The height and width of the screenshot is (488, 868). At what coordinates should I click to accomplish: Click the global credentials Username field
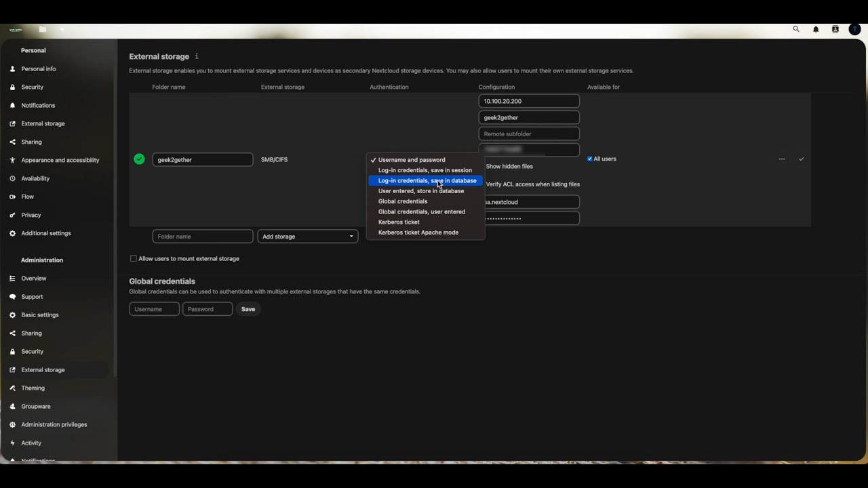155,309
